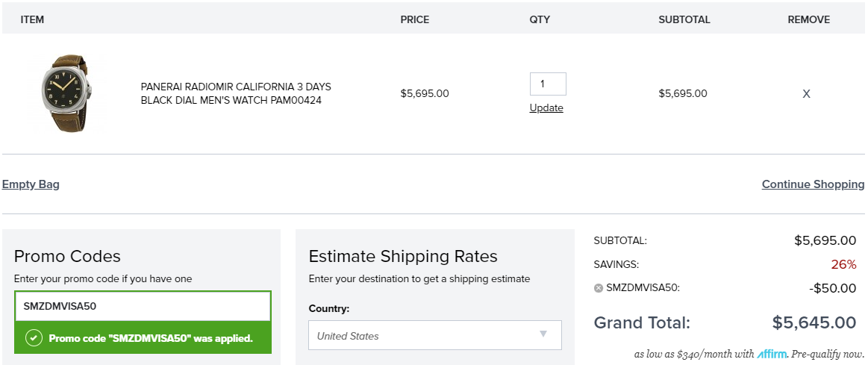Focus the promo code text field

(143, 306)
